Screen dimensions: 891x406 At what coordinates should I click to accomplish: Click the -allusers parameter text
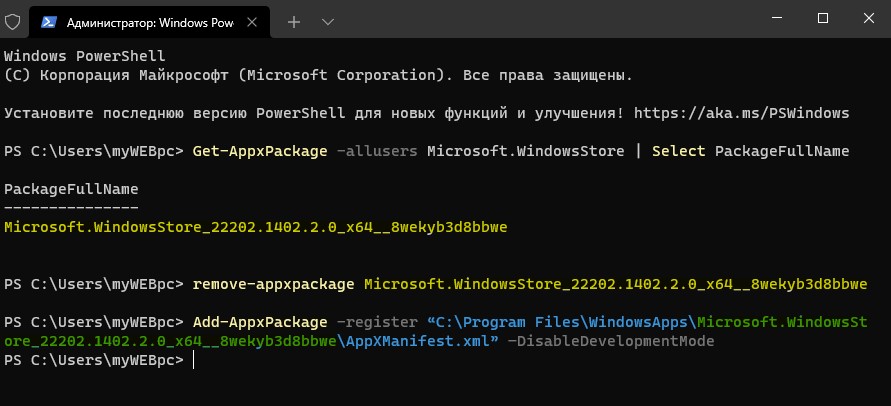(377, 151)
